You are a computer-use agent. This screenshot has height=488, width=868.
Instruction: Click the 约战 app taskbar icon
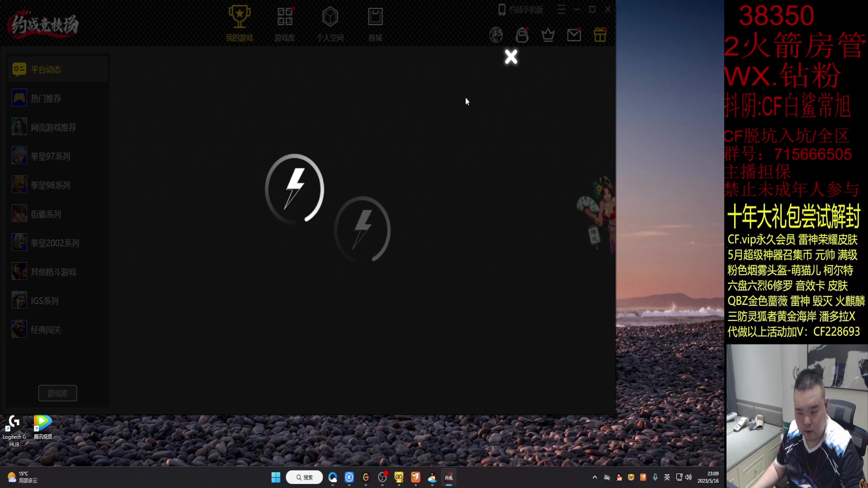449,477
